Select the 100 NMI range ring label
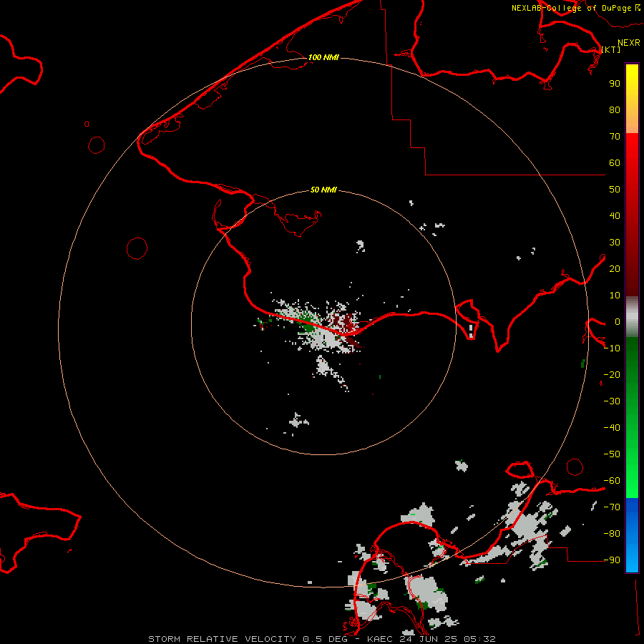 323,57
